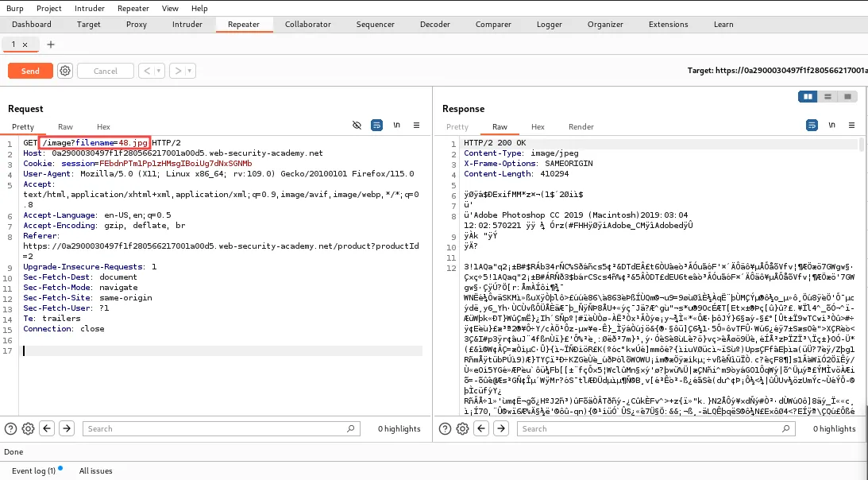Switch to the Target tab
The width and height of the screenshot is (868, 480).
(x=89, y=25)
